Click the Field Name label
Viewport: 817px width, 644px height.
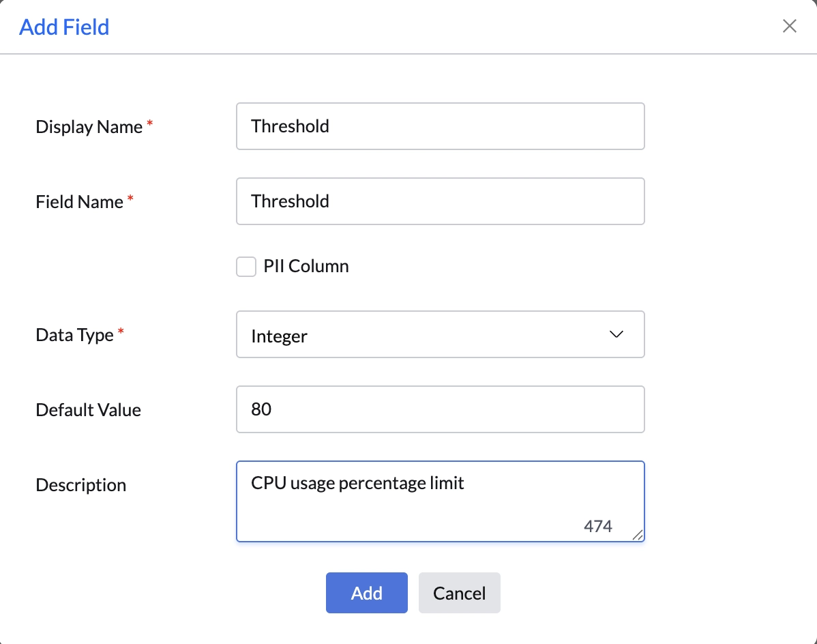79,202
